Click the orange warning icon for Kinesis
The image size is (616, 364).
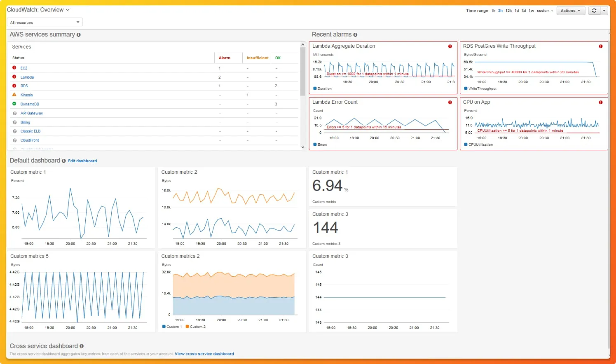[14, 95]
